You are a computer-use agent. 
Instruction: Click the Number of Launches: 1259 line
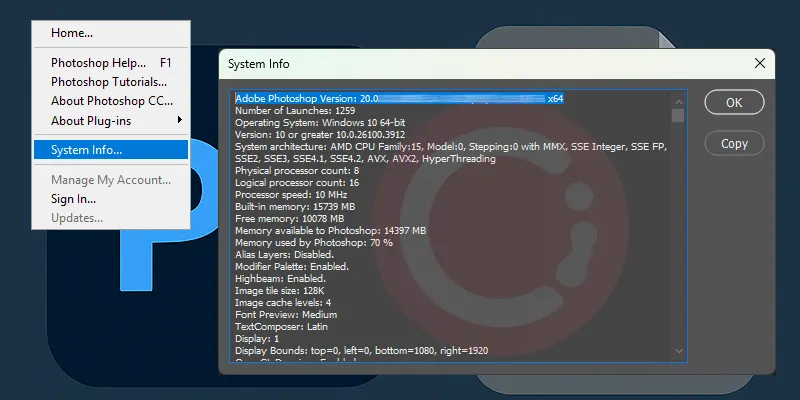tap(295, 111)
